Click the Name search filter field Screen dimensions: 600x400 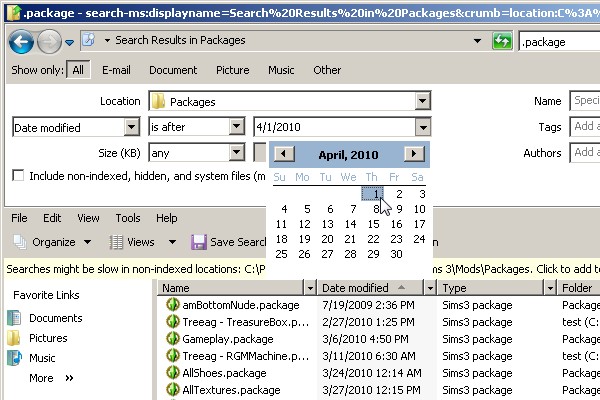click(x=584, y=101)
